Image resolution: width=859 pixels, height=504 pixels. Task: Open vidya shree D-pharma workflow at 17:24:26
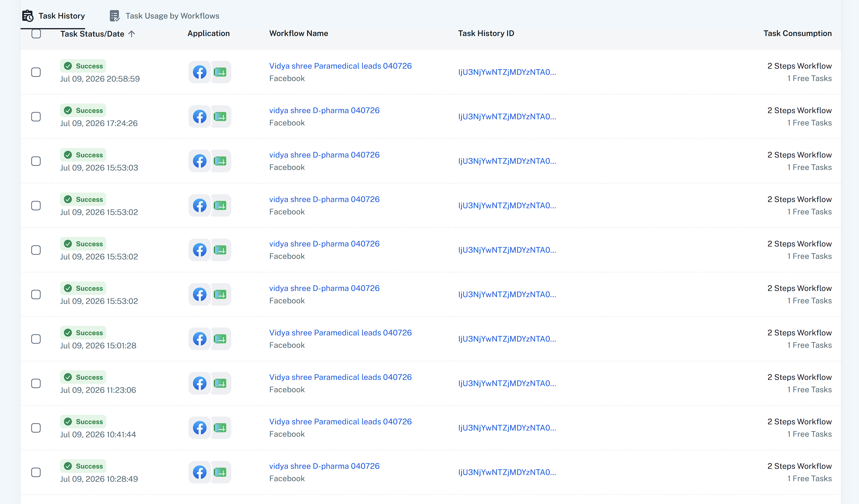(x=324, y=110)
